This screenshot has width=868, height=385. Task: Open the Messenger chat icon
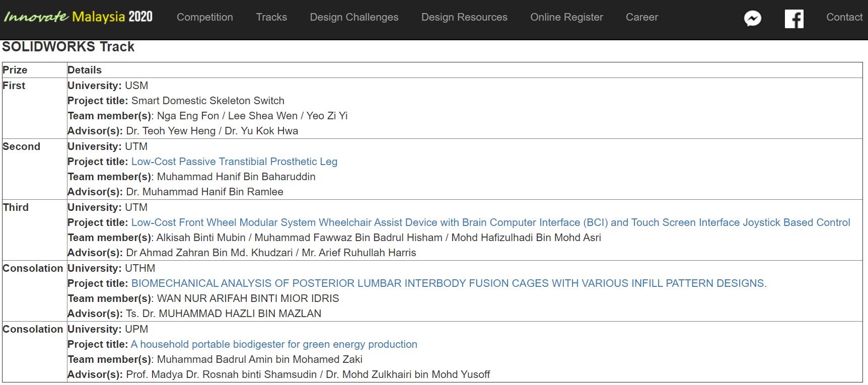753,19
